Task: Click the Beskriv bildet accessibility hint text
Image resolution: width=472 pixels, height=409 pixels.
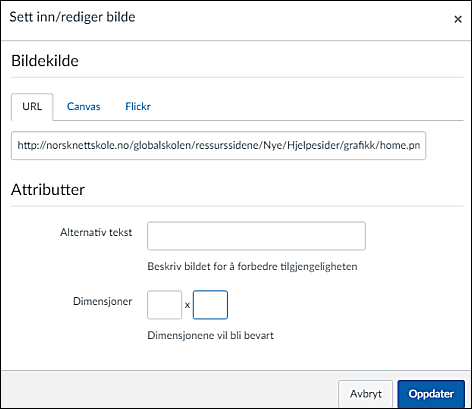Action: click(252, 267)
